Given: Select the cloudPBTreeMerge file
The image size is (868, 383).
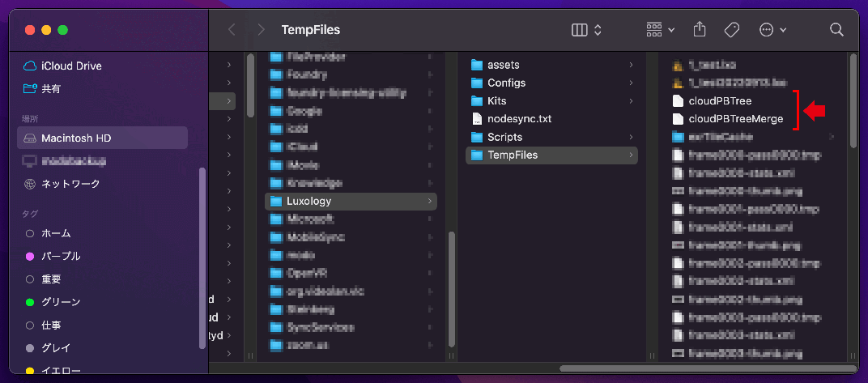Looking at the screenshot, I should point(736,119).
